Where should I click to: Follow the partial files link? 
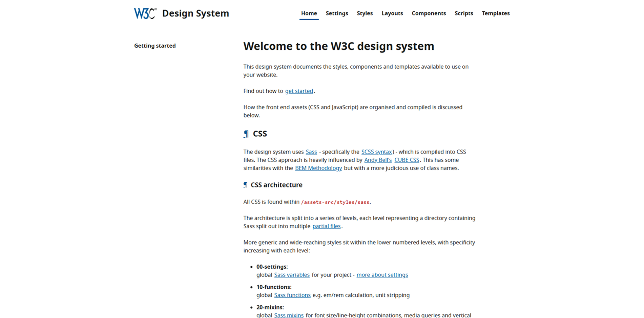point(327,226)
